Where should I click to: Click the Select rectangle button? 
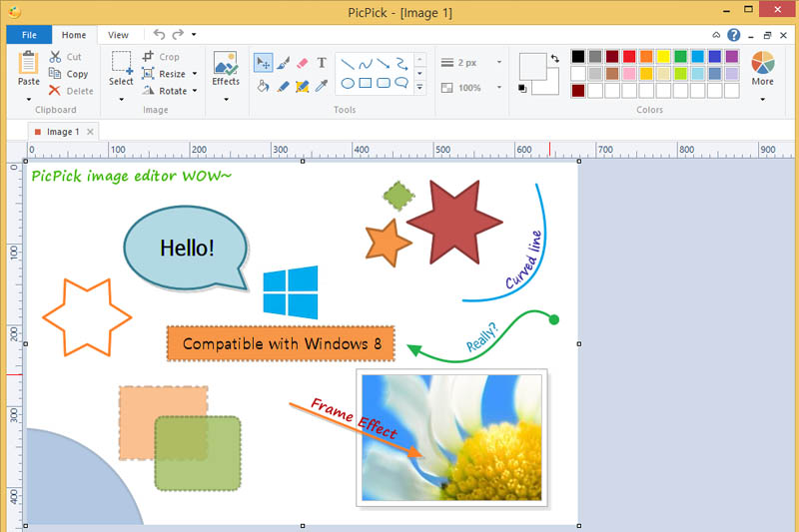point(121,69)
